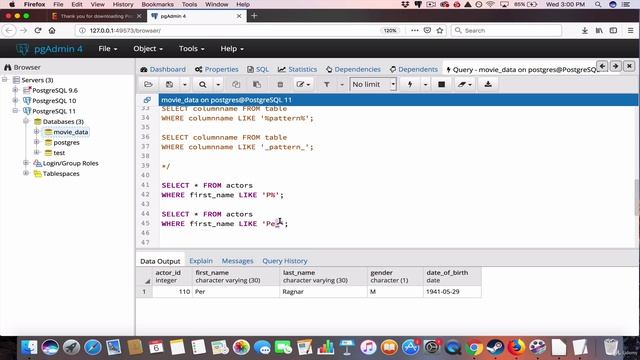This screenshot has height=360, width=640.
Task: Click the browser Reload icon
Action: click(x=38, y=30)
